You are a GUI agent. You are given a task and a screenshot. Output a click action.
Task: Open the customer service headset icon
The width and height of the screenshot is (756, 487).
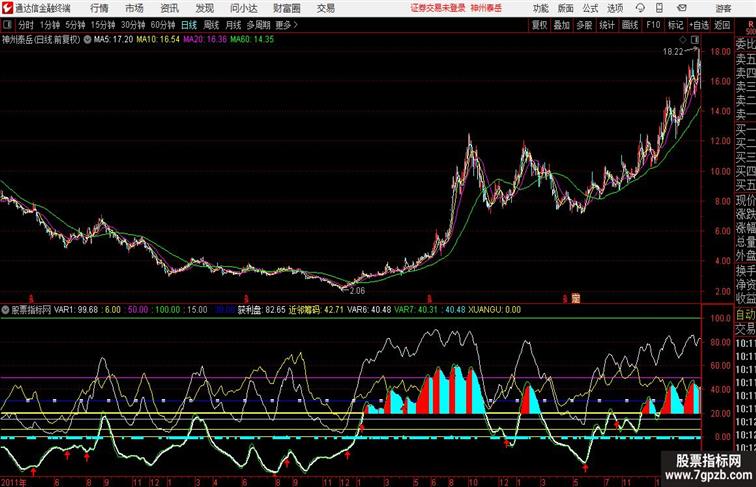[640, 8]
